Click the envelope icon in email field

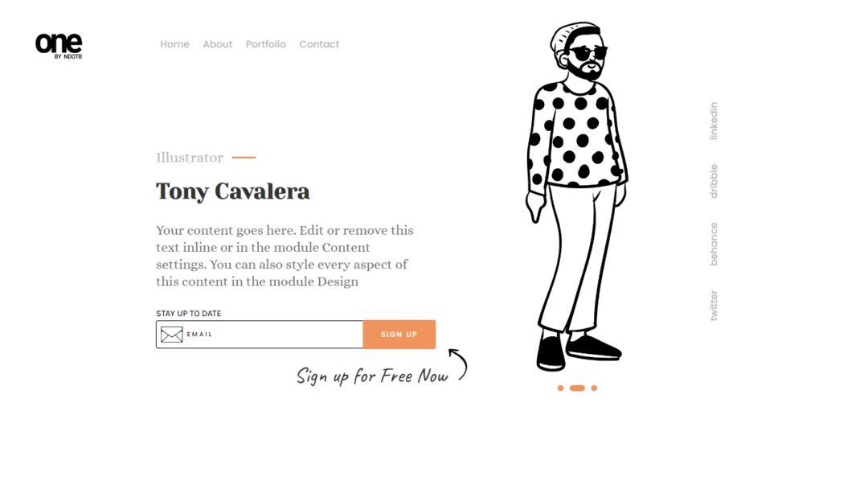172,335
